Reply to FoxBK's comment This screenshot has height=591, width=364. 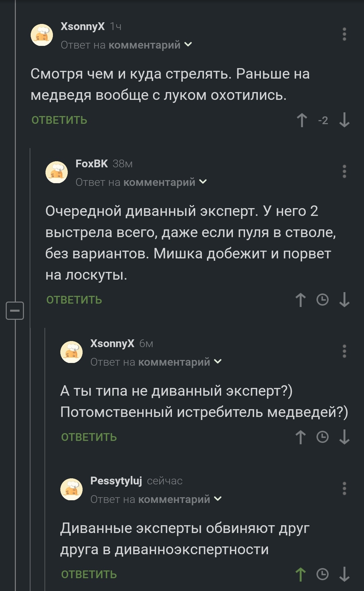point(74,300)
